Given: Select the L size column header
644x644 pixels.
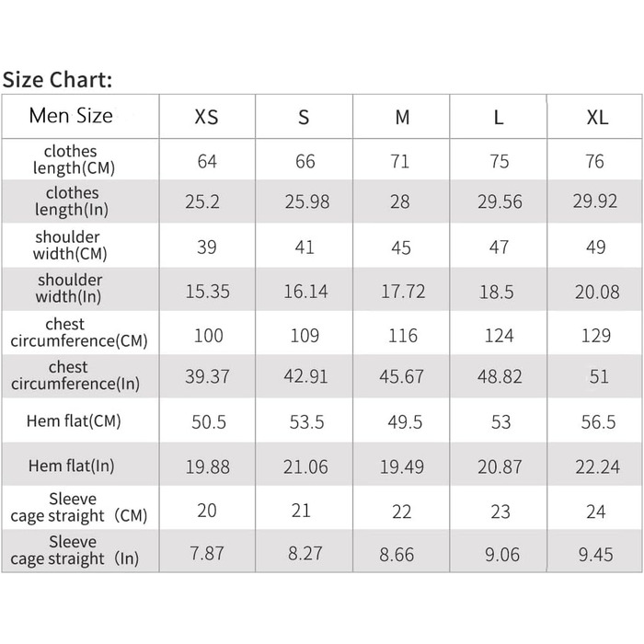Looking at the screenshot, I should pos(499,117).
